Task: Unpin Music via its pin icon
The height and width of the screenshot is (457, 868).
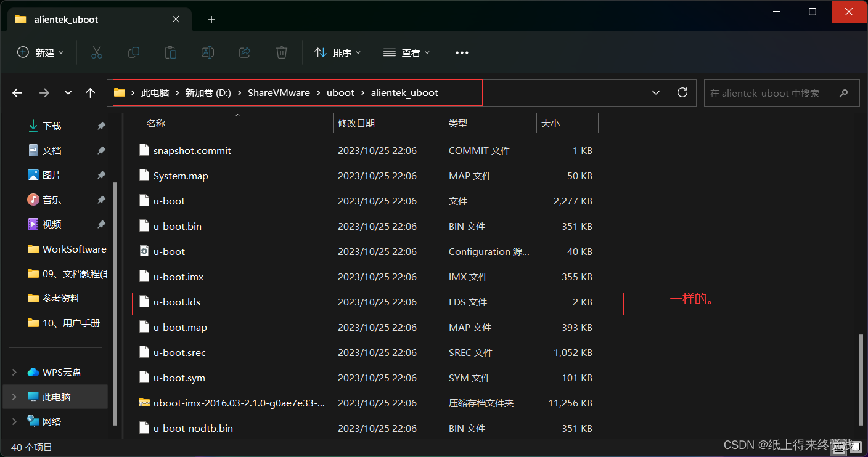Action: tap(101, 200)
